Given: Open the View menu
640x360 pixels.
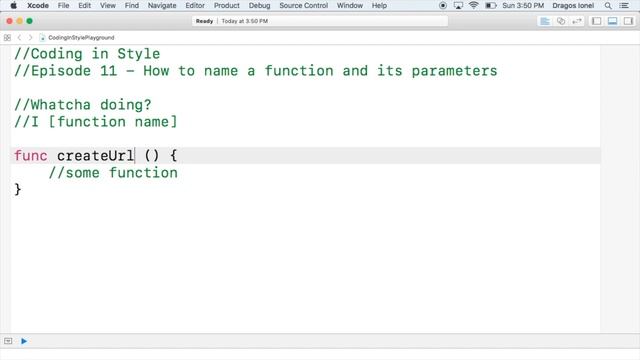Looking at the screenshot, I should (108, 6).
